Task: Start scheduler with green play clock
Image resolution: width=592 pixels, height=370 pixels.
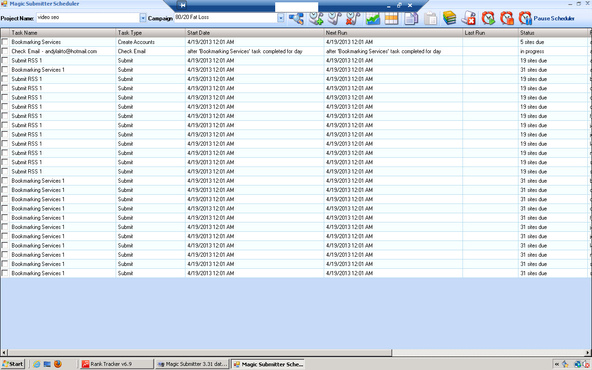Action: pyautogui.click(x=488, y=18)
